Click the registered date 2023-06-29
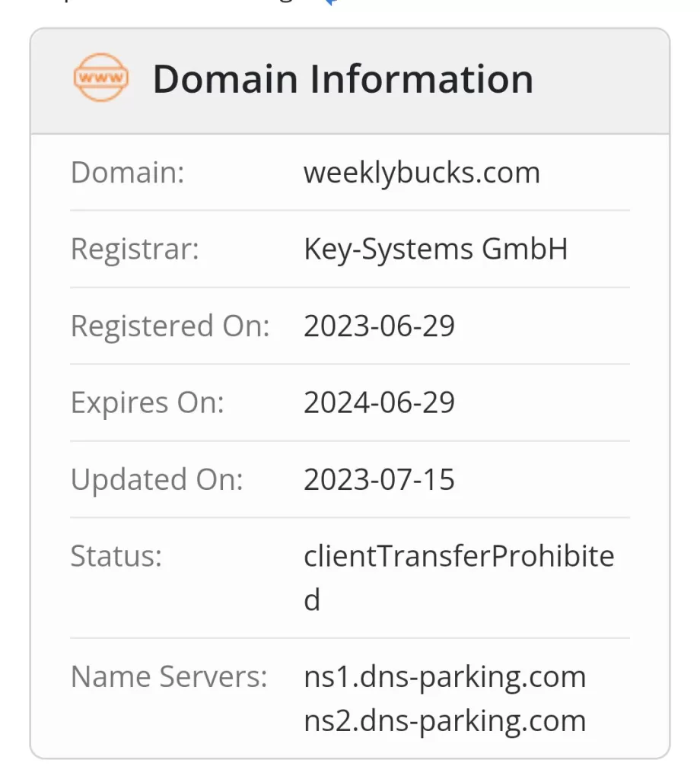The height and width of the screenshot is (779, 700). pos(379,326)
